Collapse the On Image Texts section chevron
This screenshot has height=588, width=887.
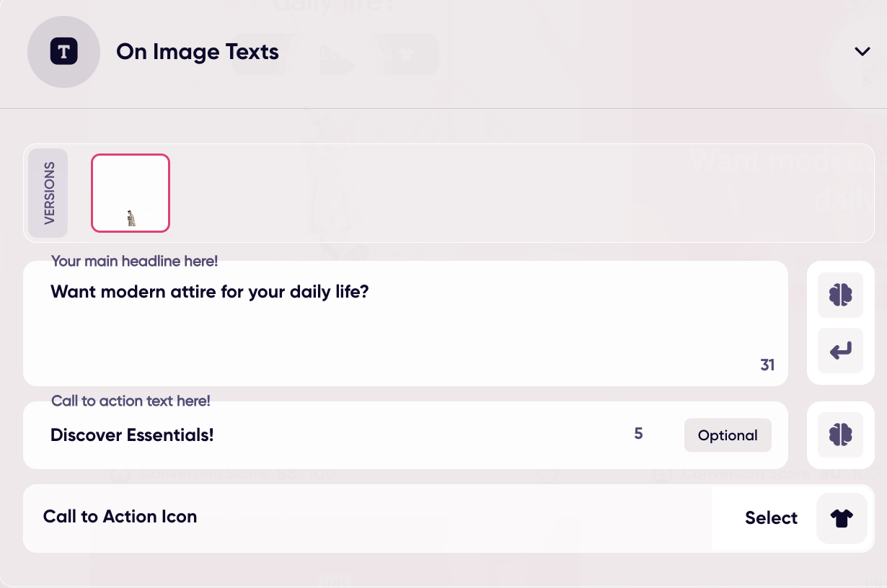862,52
